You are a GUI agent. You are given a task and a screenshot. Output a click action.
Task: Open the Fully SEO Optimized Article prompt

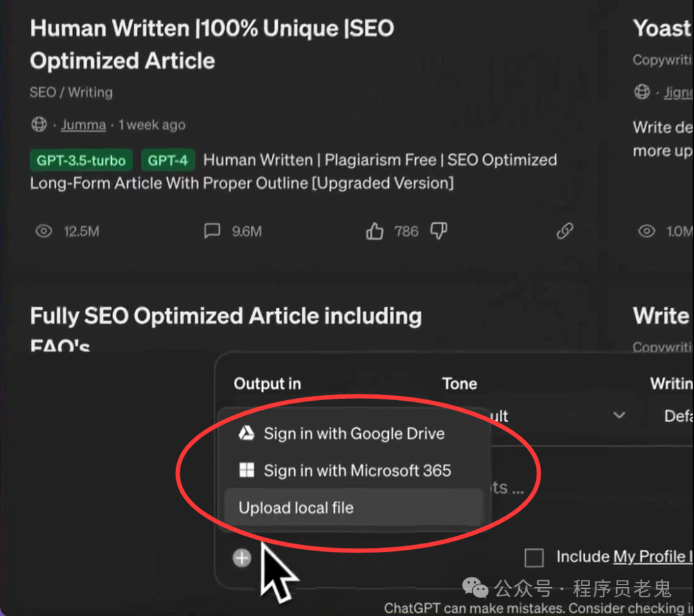point(226,328)
